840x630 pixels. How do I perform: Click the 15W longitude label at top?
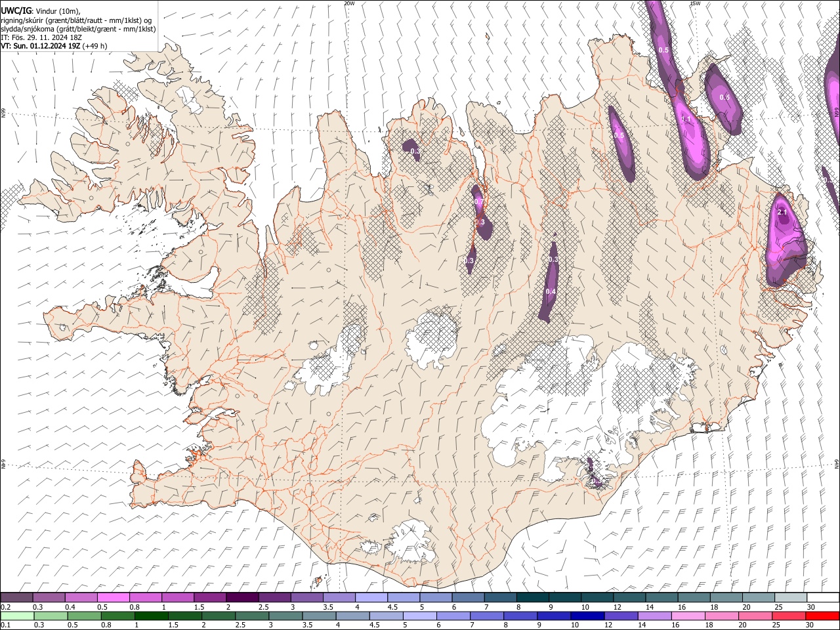(x=696, y=3)
